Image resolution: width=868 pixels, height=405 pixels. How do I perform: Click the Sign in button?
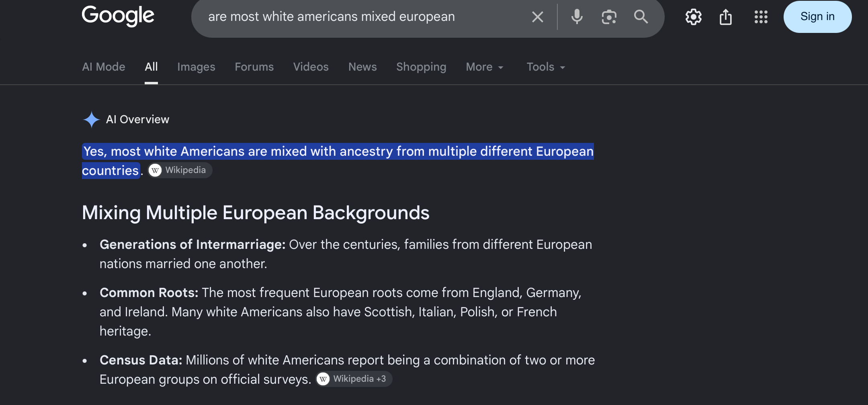coord(817,17)
